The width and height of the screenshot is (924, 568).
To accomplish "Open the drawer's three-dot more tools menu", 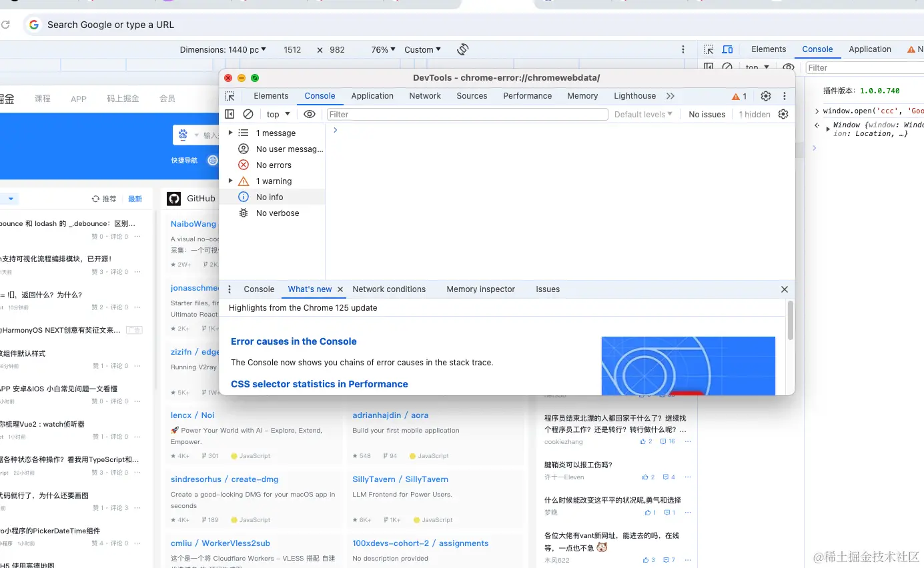I will click(x=229, y=289).
